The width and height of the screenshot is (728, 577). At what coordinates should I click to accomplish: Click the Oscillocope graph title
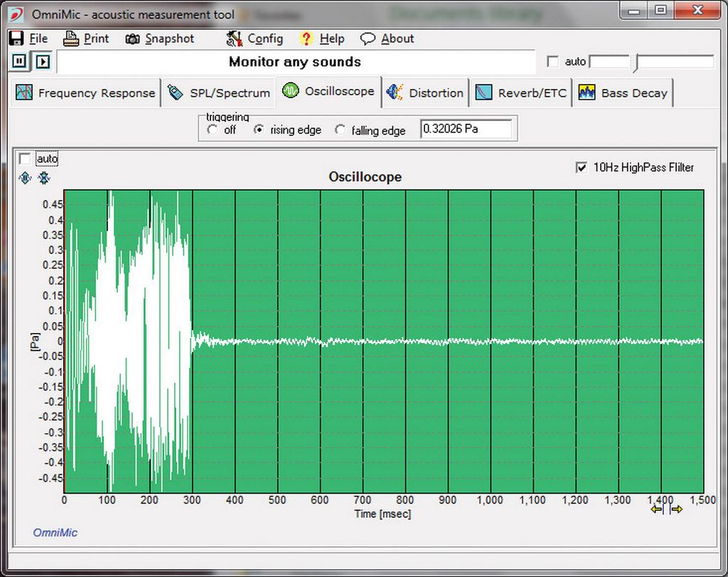point(365,177)
